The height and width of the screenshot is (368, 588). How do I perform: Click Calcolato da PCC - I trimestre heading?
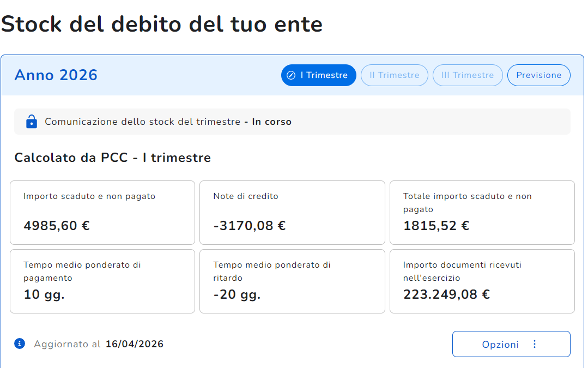pos(112,158)
